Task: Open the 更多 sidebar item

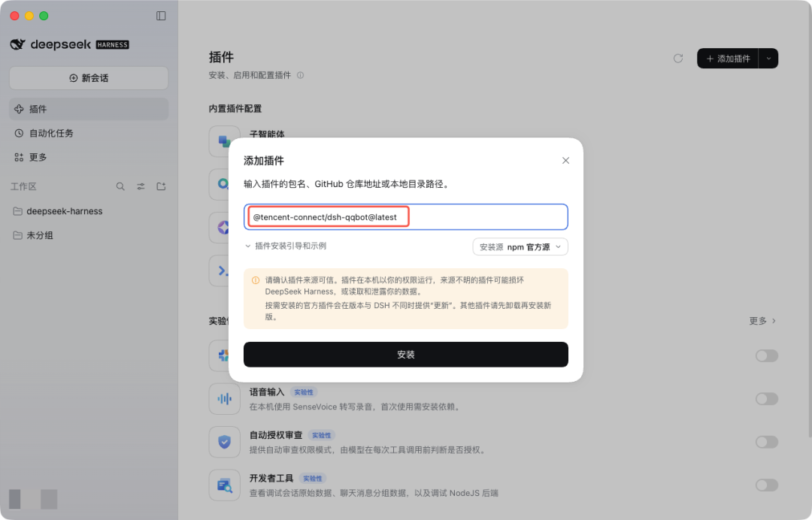Action: point(89,157)
